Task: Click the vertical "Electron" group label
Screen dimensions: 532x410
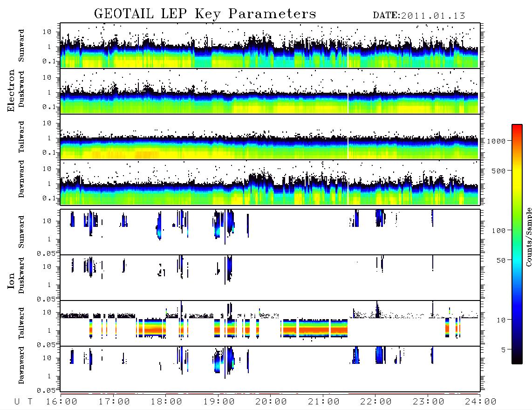Action: click(x=11, y=91)
